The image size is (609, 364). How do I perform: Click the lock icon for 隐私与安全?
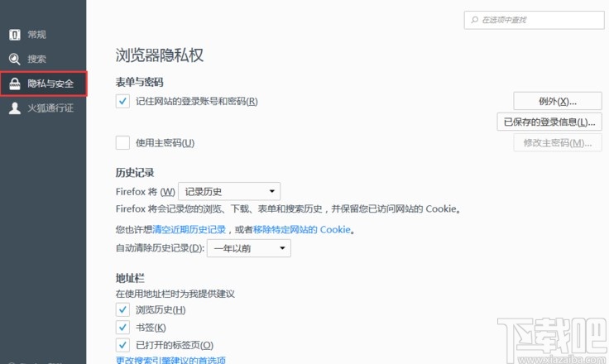(x=14, y=84)
